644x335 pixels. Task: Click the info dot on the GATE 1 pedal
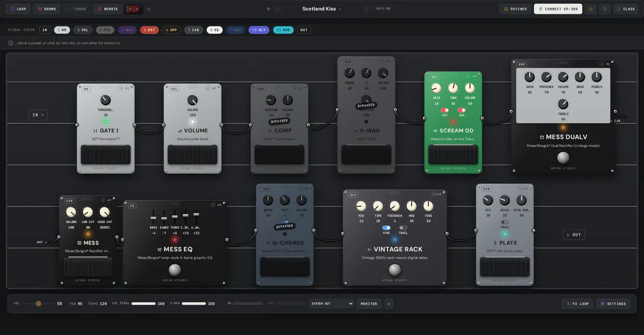click(x=121, y=88)
